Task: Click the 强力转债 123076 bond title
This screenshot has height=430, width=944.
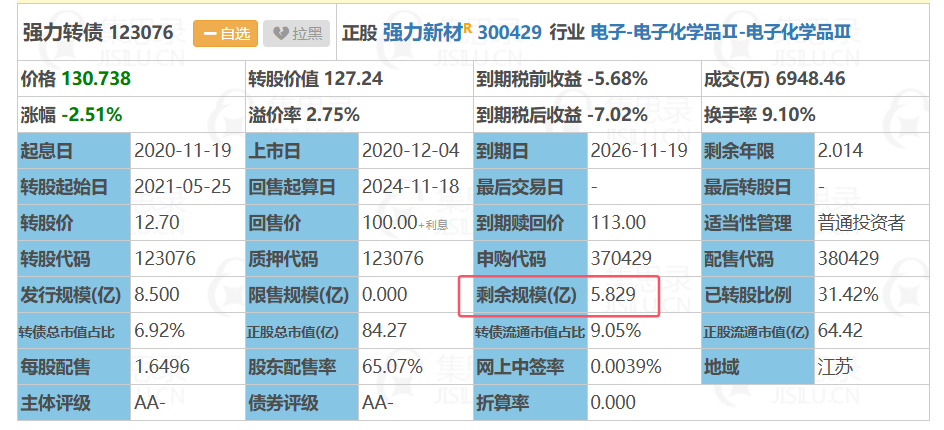Action: click(x=98, y=33)
